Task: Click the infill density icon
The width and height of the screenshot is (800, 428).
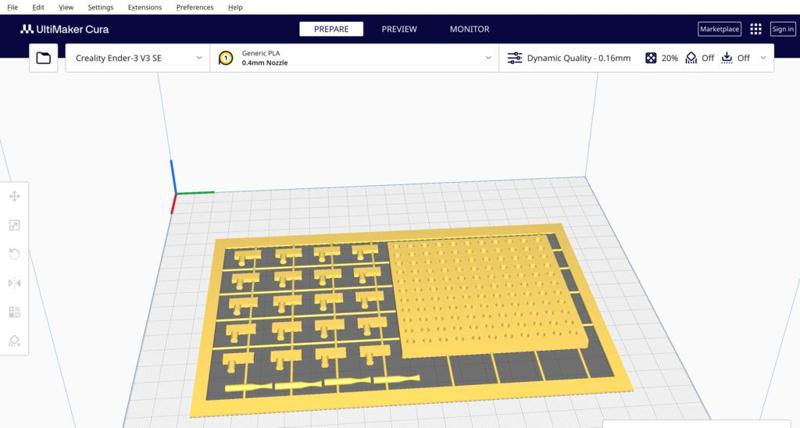Action: (651, 58)
